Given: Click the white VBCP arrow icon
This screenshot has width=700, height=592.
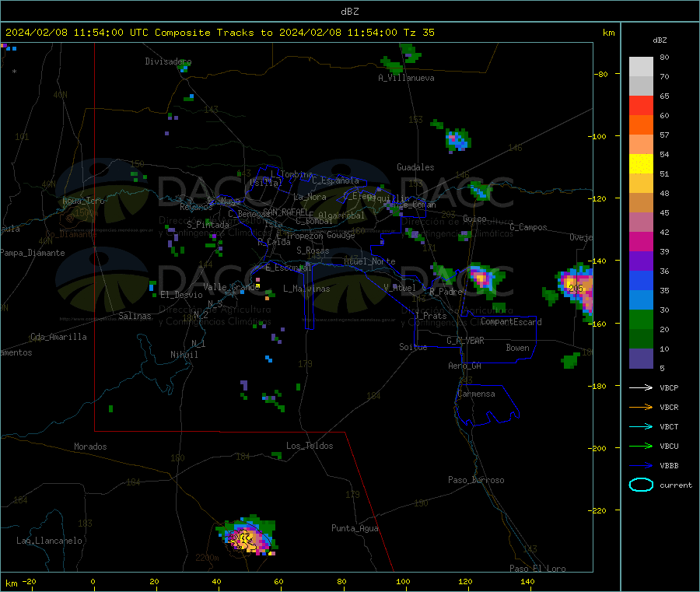Looking at the screenshot, I should (641, 387).
